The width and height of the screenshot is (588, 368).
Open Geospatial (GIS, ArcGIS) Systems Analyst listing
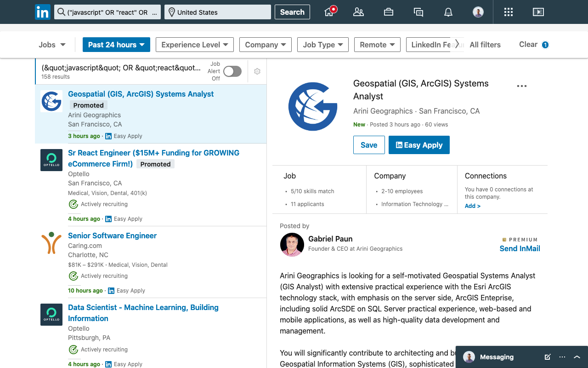pyautogui.click(x=141, y=94)
